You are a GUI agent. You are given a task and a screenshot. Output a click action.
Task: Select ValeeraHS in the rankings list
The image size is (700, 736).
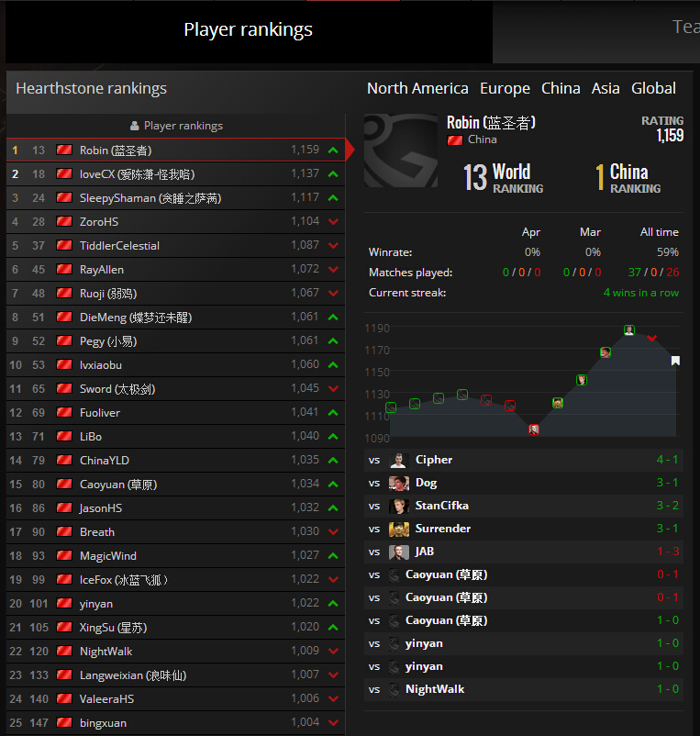[176, 699]
